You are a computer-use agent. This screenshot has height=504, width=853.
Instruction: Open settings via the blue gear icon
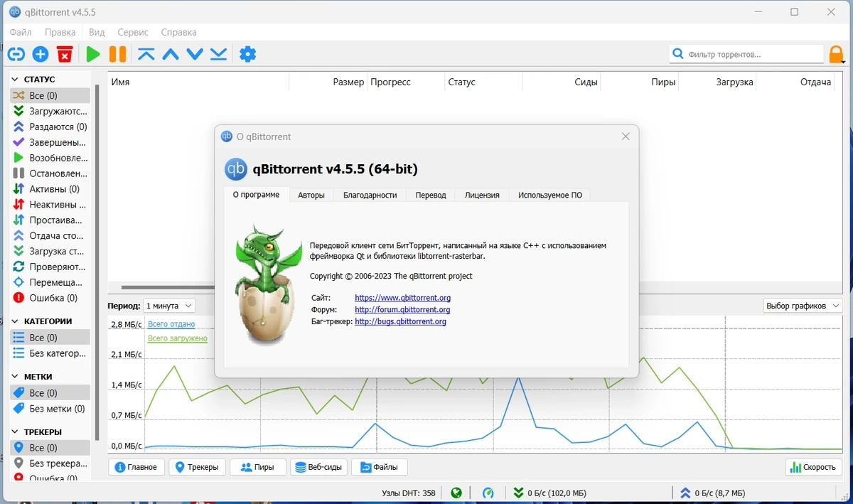coord(247,54)
